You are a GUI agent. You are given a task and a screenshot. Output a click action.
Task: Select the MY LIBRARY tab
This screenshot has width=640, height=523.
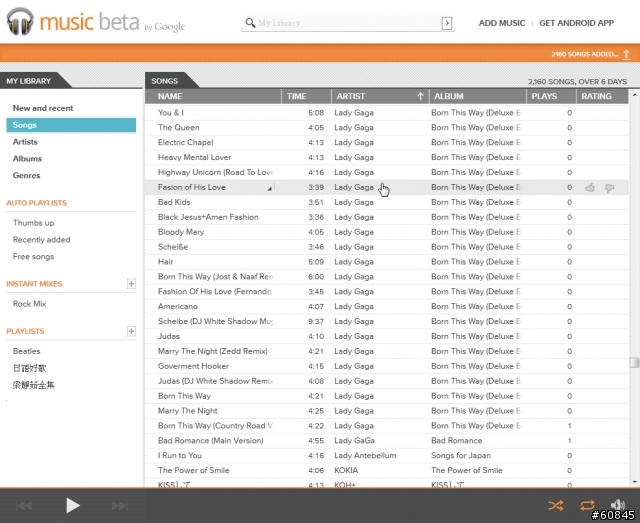[29, 81]
